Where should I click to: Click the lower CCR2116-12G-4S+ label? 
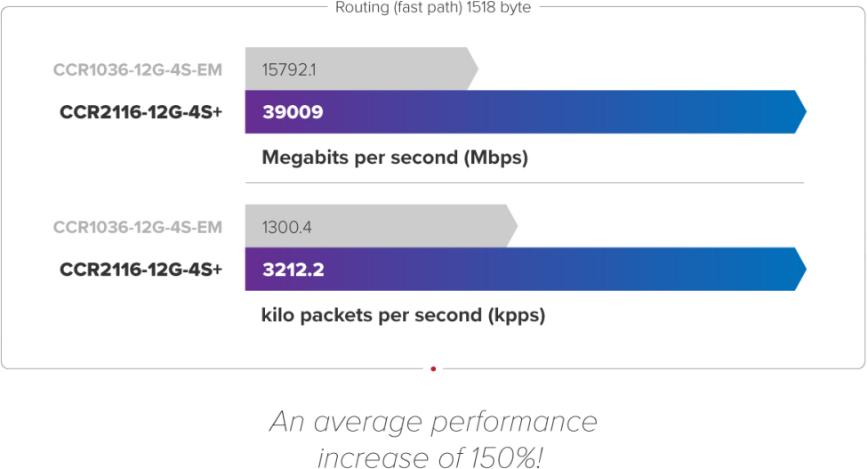point(141,269)
